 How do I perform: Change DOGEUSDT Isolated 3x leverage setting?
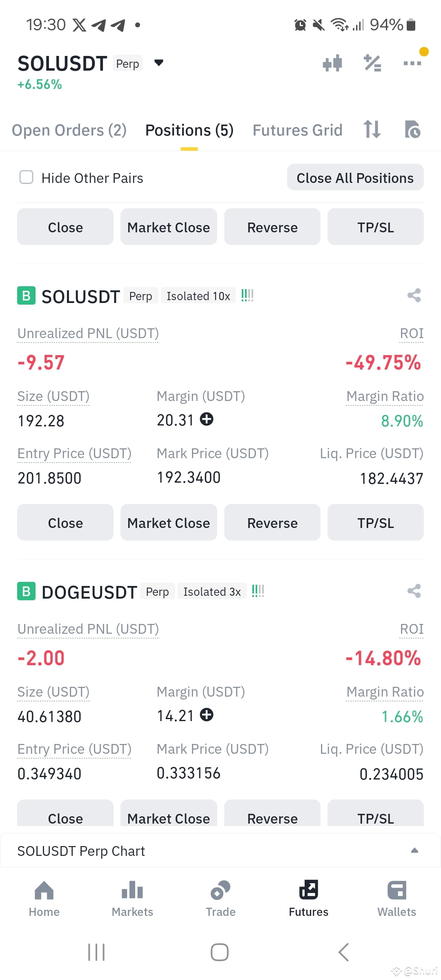tap(212, 592)
